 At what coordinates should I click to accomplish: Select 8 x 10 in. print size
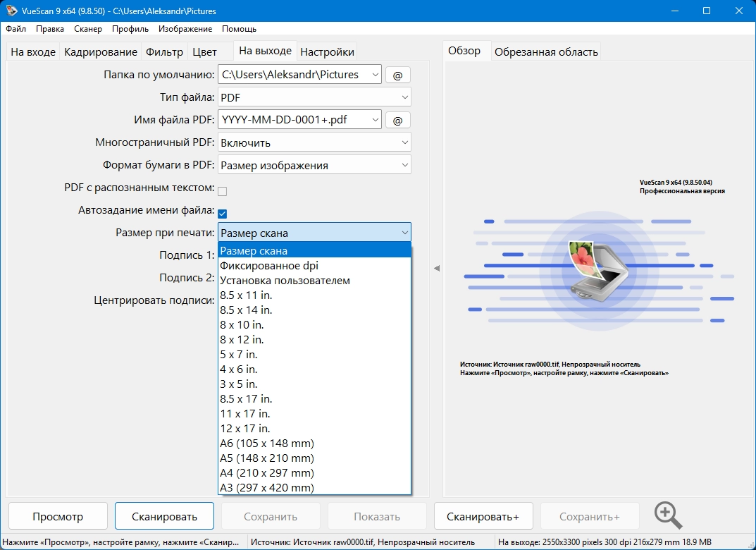[x=314, y=325]
